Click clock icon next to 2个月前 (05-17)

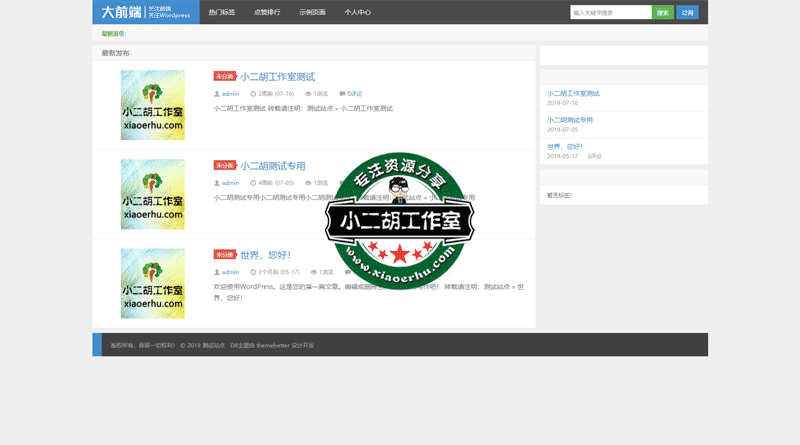point(253,272)
